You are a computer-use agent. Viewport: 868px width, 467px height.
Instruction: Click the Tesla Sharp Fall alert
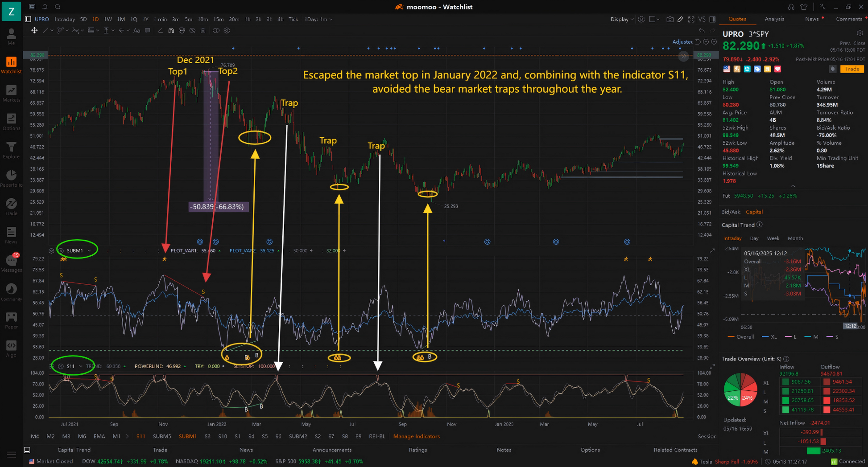(725, 462)
